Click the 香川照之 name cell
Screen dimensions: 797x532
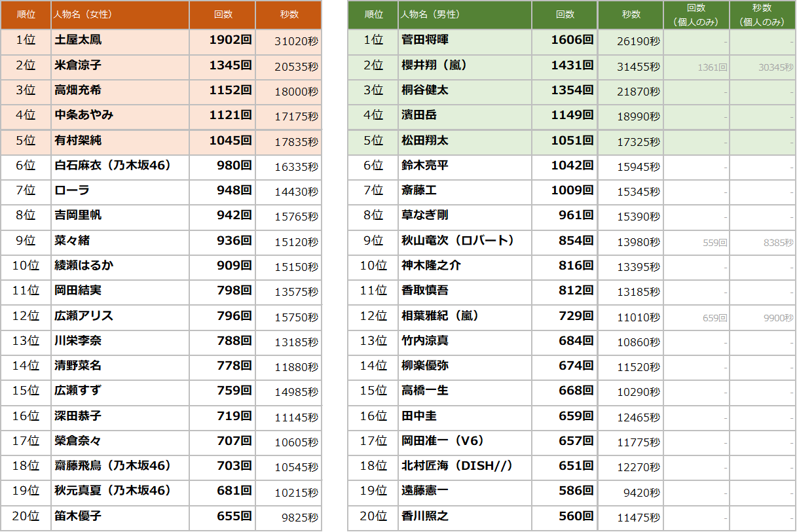pos(464,516)
